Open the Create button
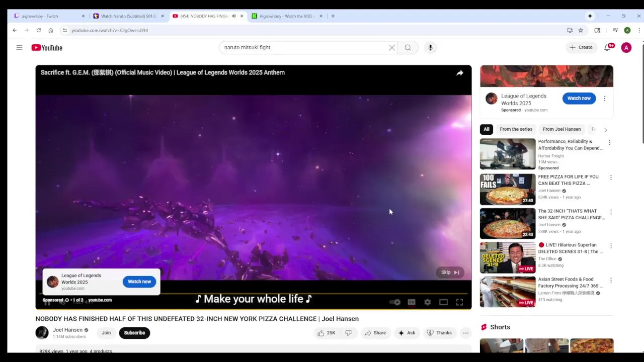Image resolution: width=644 pixels, height=362 pixels. click(581, 47)
